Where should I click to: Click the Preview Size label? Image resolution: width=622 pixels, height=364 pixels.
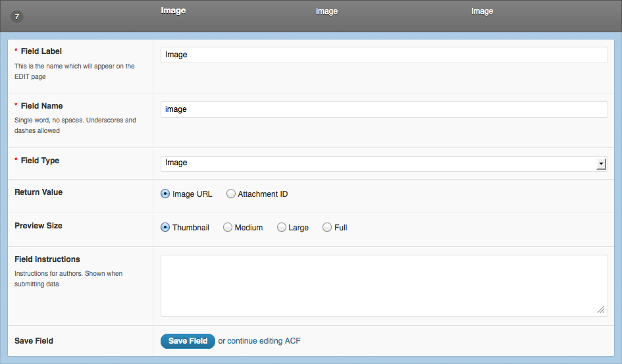pos(38,226)
